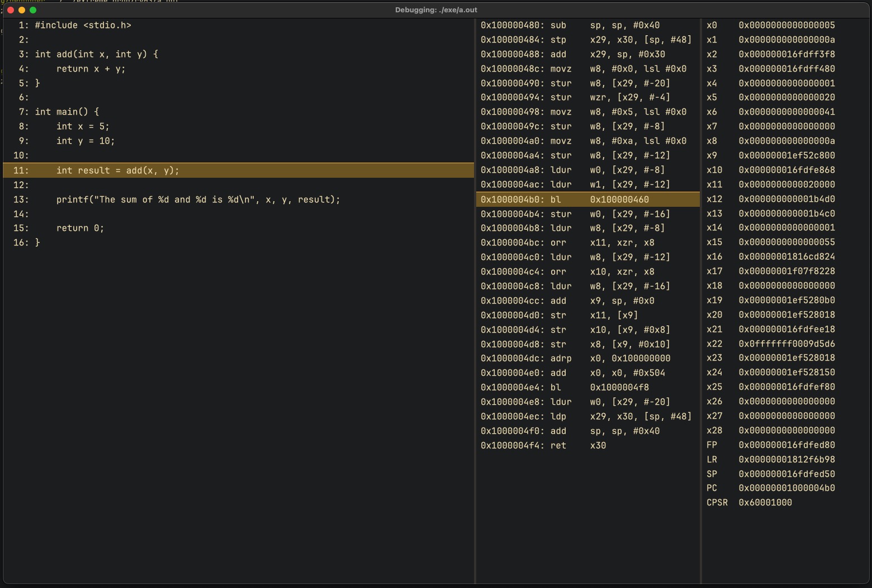Select highlighted source line 11 calling add(x, y)
The height and width of the screenshot is (588, 872).
pos(239,170)
